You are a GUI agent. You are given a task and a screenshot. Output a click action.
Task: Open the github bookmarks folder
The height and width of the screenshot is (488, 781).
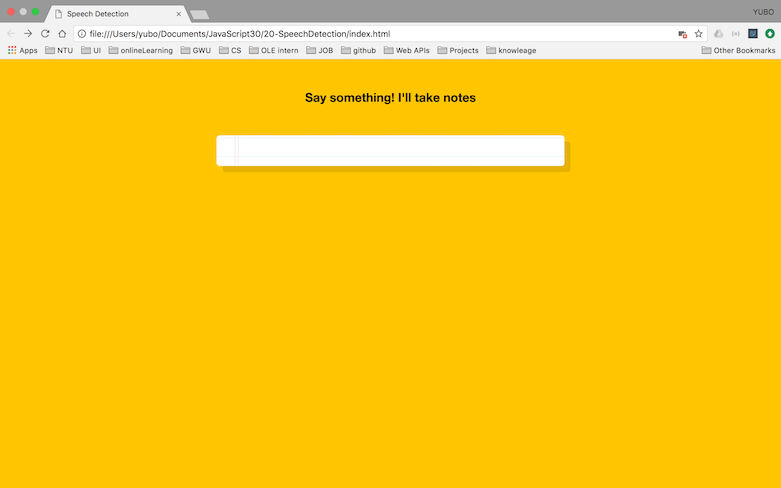[358, 50]
